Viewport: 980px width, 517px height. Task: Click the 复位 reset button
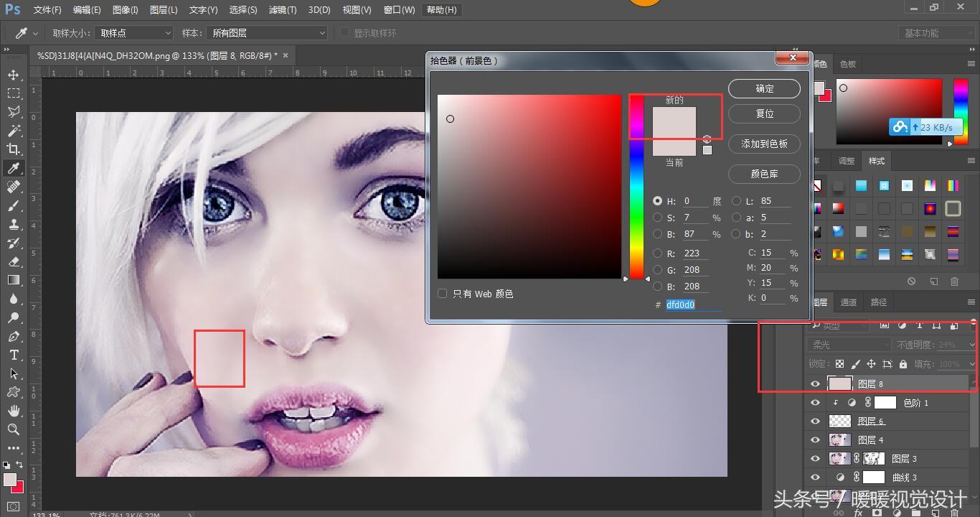pos(765,114)
